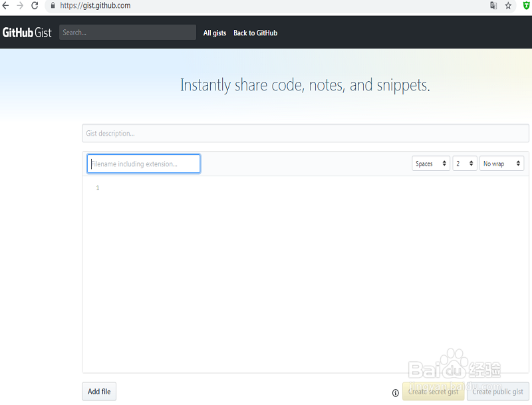Image resolution: width=532 pixels, height=405 pixels.
Task: Click the browser forward arrow
Action: pos(20,5)
